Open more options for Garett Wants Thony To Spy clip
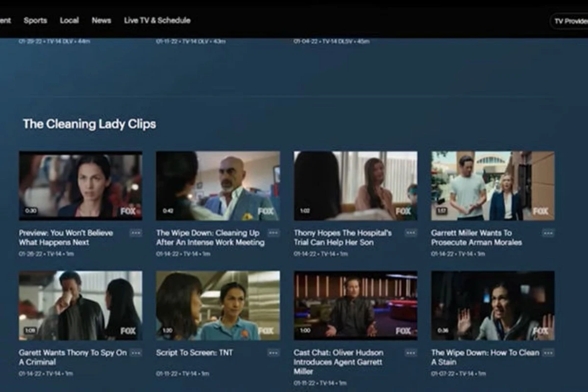The height and width of the screenshot is (392, 588). [136, 353]
